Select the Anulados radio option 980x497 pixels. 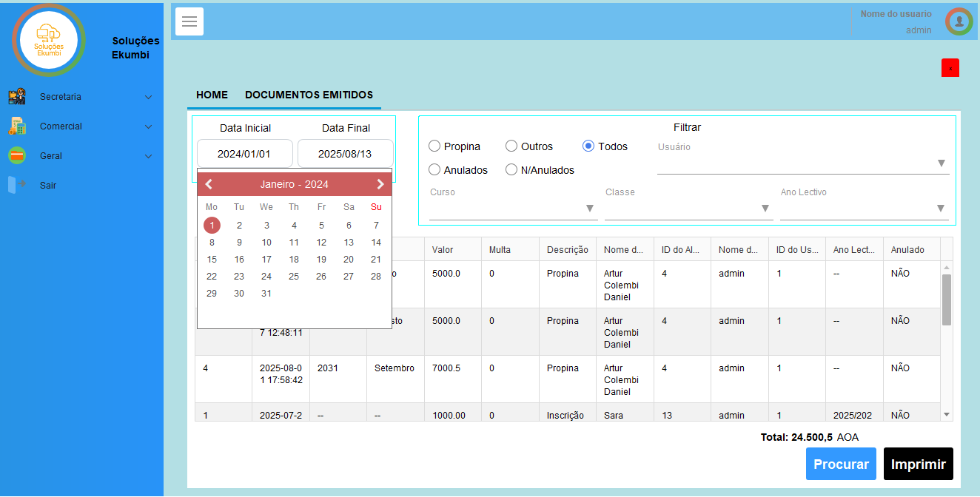click(x=434, y=170)
